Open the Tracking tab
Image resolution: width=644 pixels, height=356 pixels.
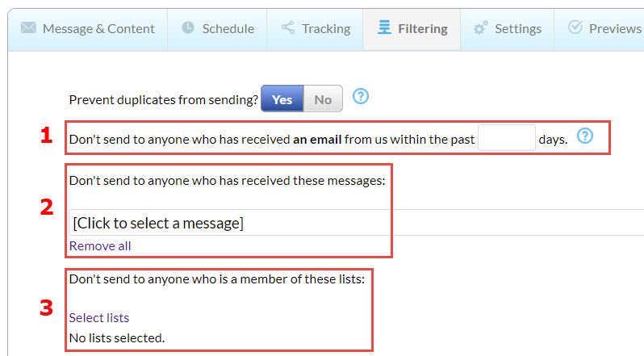coord(325,29)
